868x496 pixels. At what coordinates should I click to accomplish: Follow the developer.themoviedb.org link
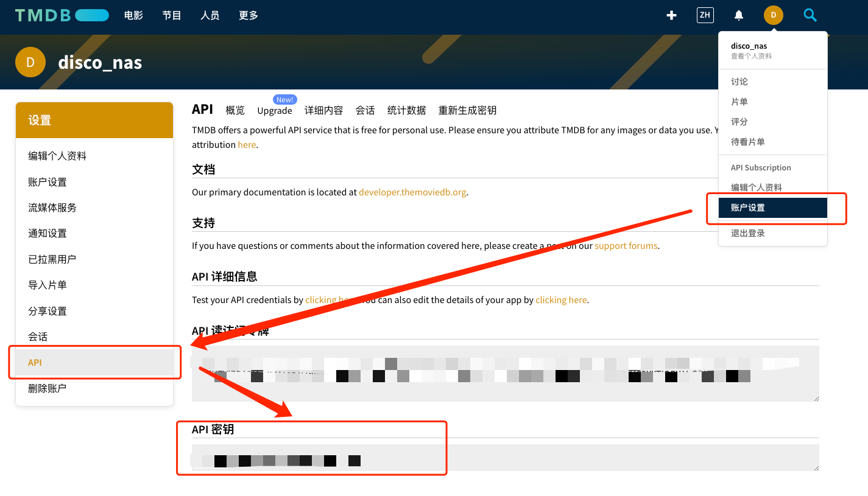[x=412, y=192]
